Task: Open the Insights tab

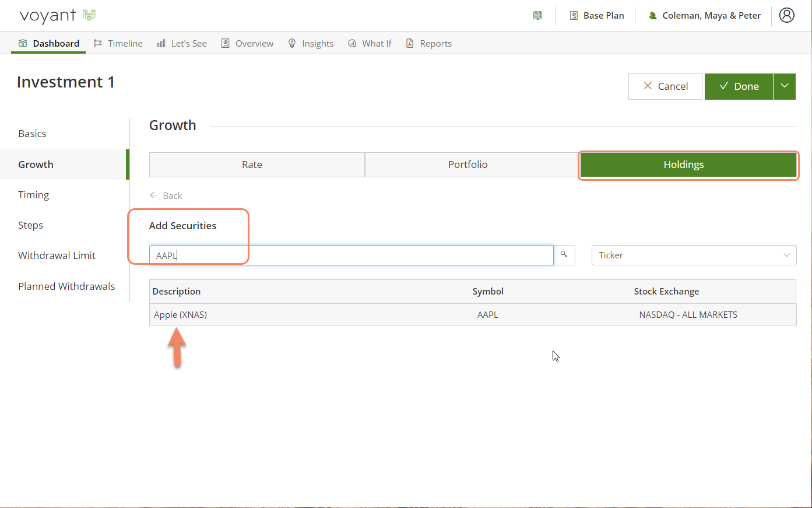Action: click(x=311, y=43)
